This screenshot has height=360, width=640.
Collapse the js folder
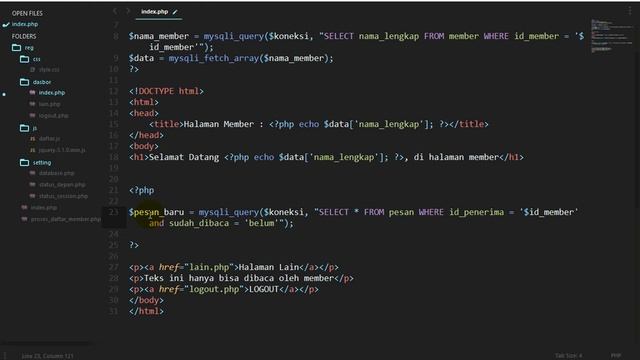click(35, 128)
